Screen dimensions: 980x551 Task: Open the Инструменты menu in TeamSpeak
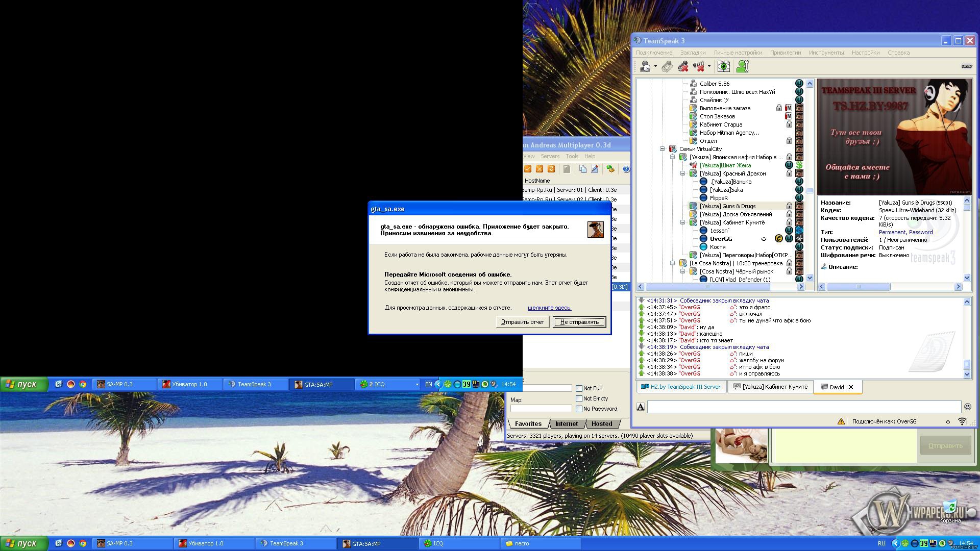[826, 53]
